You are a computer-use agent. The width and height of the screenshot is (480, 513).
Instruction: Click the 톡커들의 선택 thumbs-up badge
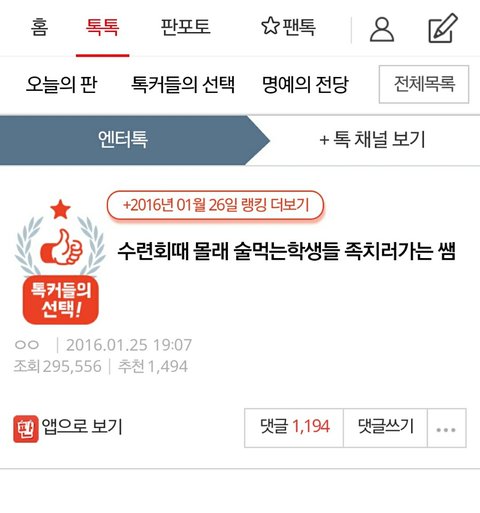pyautogui.click(x=60, y=262)
